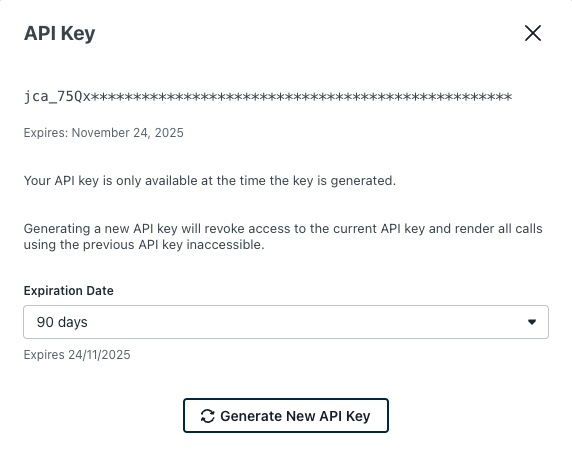Click the 'Generating a new API key' warning line
This screenshot has height=467, width=572.
click(x=283, y=229)
